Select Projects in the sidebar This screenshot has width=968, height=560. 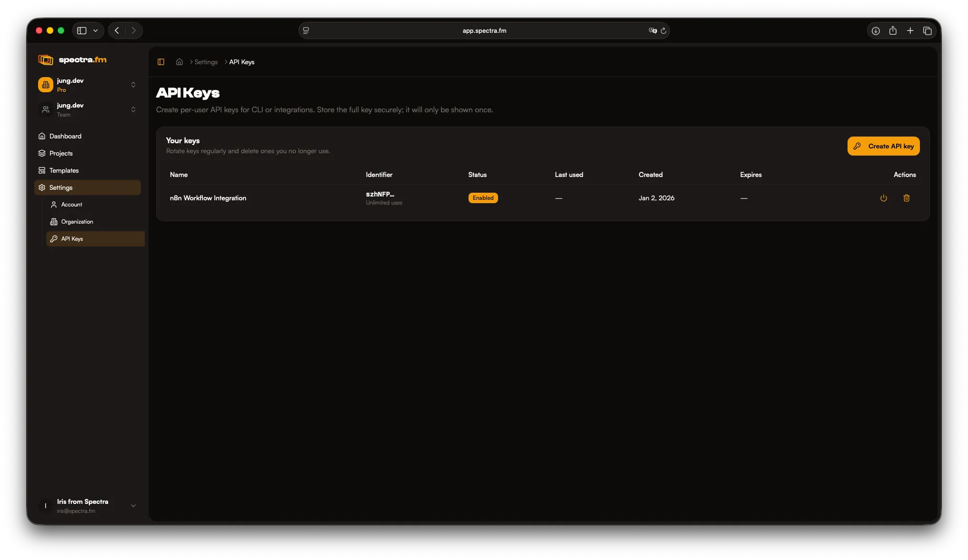[x=61, y=153]
